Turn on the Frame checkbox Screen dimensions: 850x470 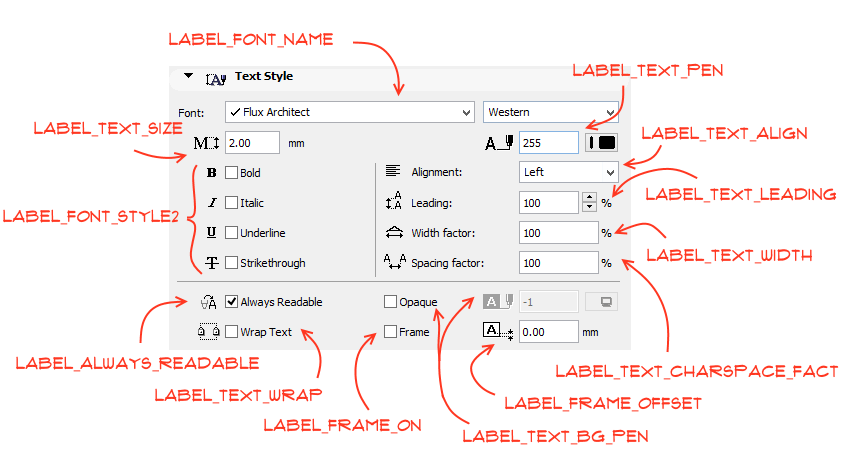click(390, 332)
